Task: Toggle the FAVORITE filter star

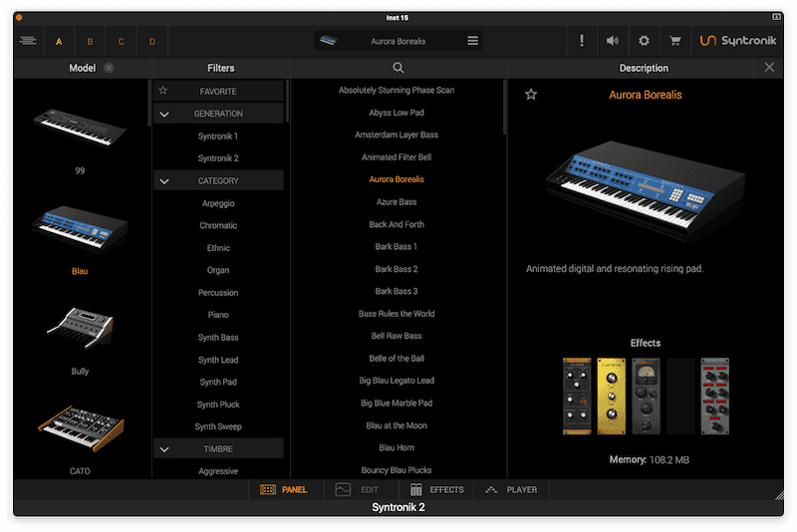Action: click(163, 91)
